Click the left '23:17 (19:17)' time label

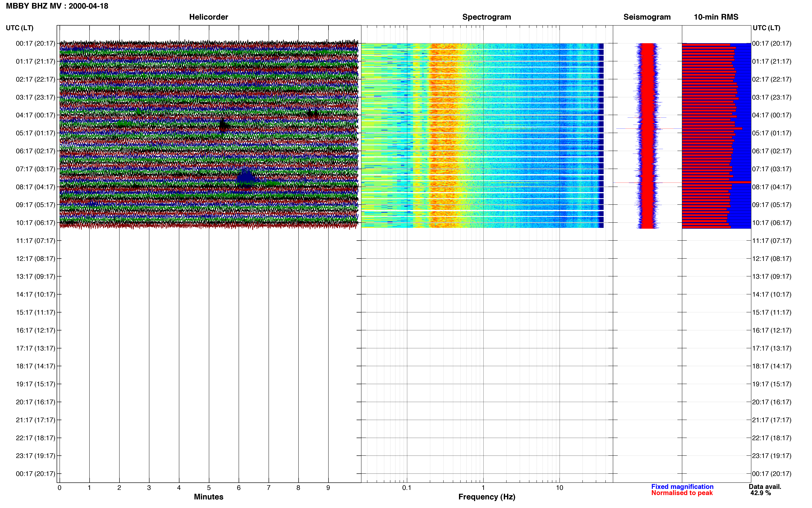pyautogui.click(x=35, y=456)
